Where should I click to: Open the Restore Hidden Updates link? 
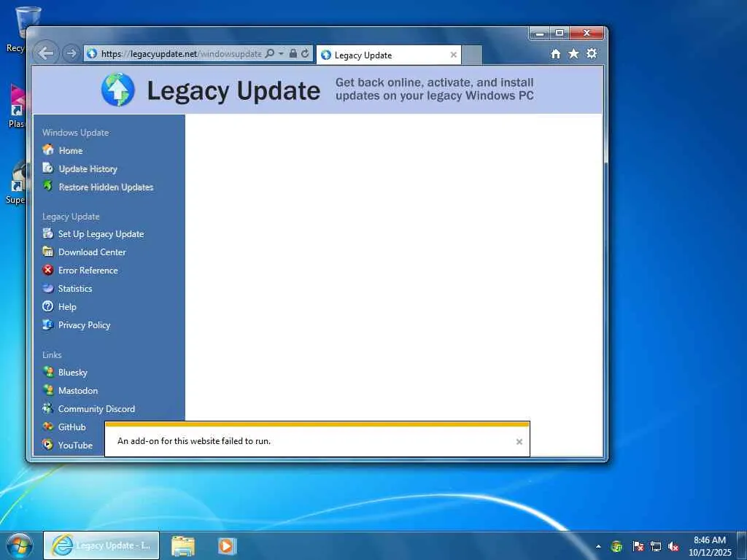106,187
